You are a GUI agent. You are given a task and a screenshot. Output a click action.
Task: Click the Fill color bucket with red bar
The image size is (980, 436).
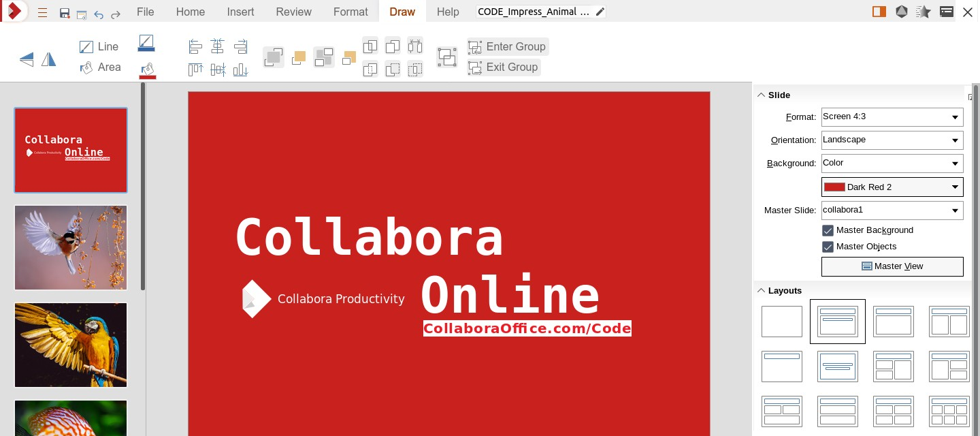[x=148, y=71]
